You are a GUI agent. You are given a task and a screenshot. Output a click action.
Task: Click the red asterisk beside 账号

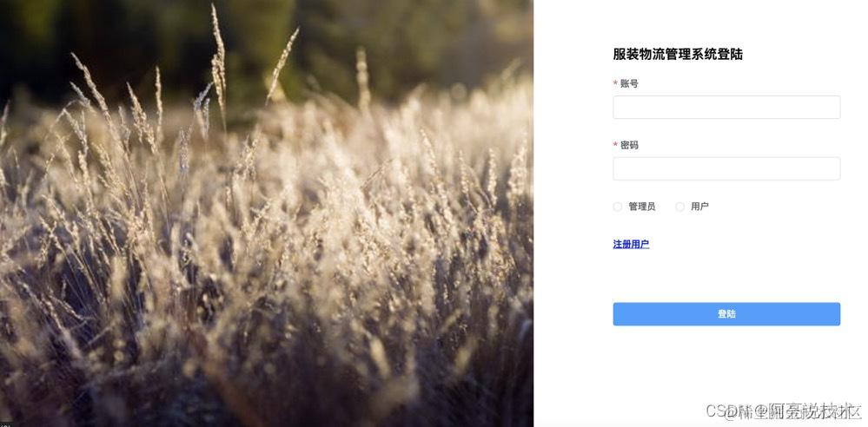coord(615,83)
